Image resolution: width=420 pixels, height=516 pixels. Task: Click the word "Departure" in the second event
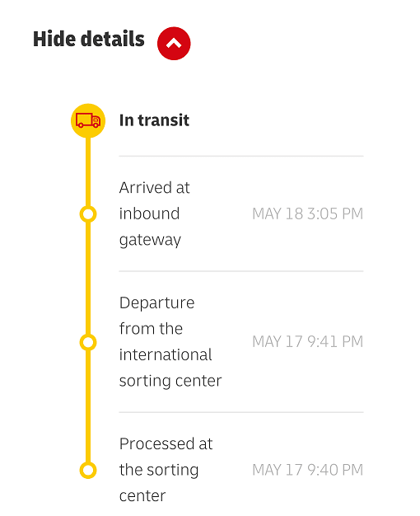click(x=157, y=303)
